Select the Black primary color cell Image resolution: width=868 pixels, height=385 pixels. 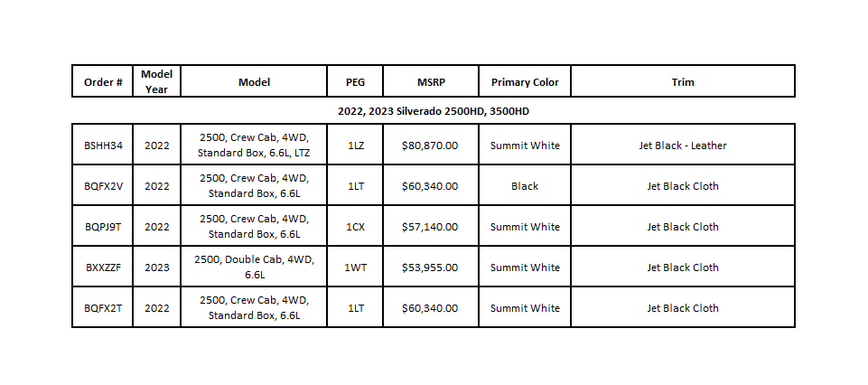tap(525, 185)
